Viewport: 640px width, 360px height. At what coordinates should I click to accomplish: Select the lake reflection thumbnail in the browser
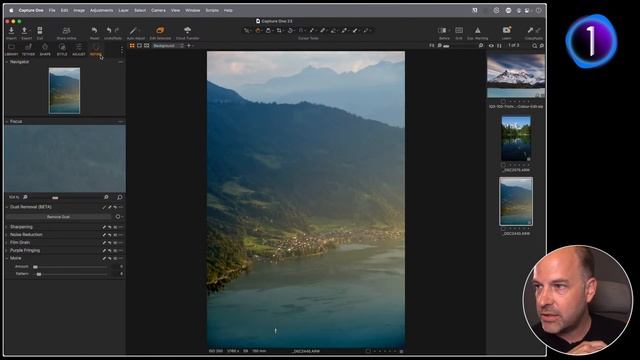(516, 138)
